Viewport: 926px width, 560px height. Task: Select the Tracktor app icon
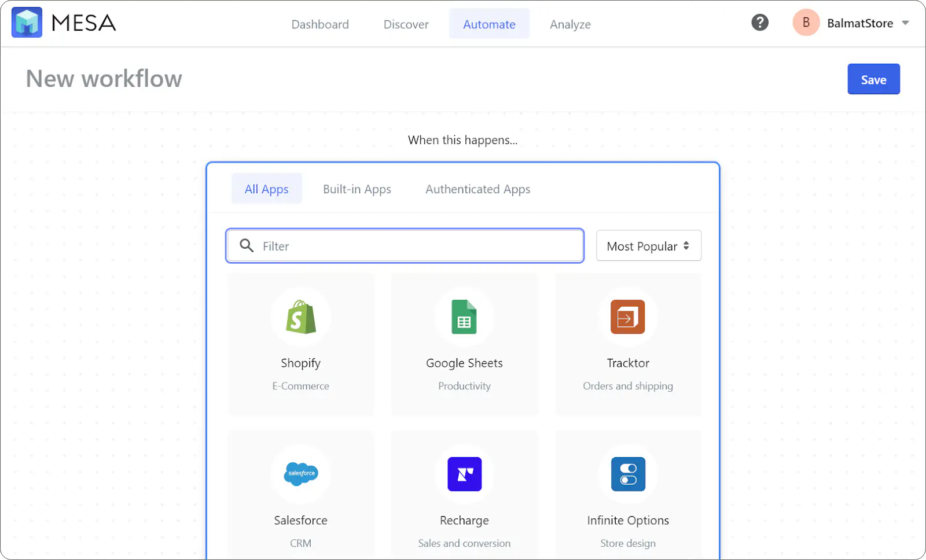(x=628, y=317)
